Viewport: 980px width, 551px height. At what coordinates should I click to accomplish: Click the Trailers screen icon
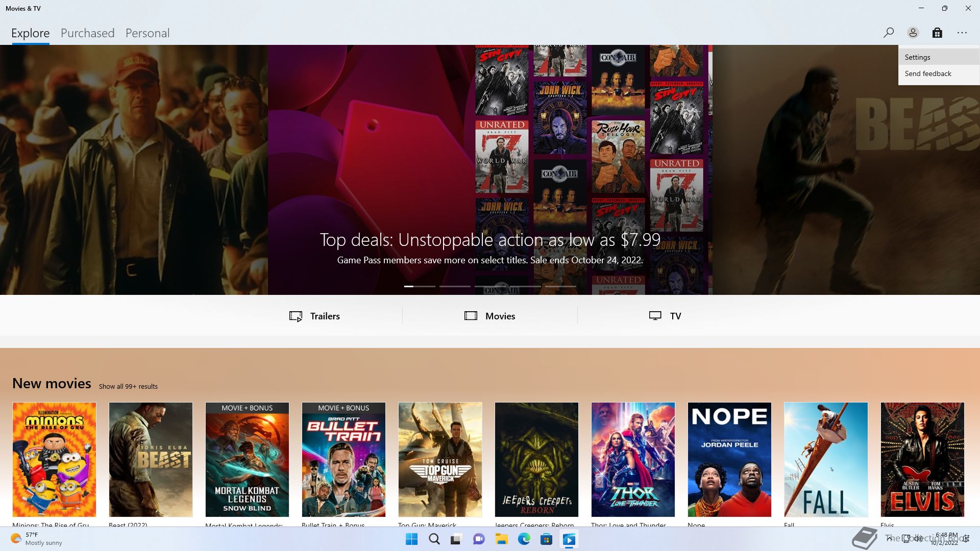pos(296,316)
